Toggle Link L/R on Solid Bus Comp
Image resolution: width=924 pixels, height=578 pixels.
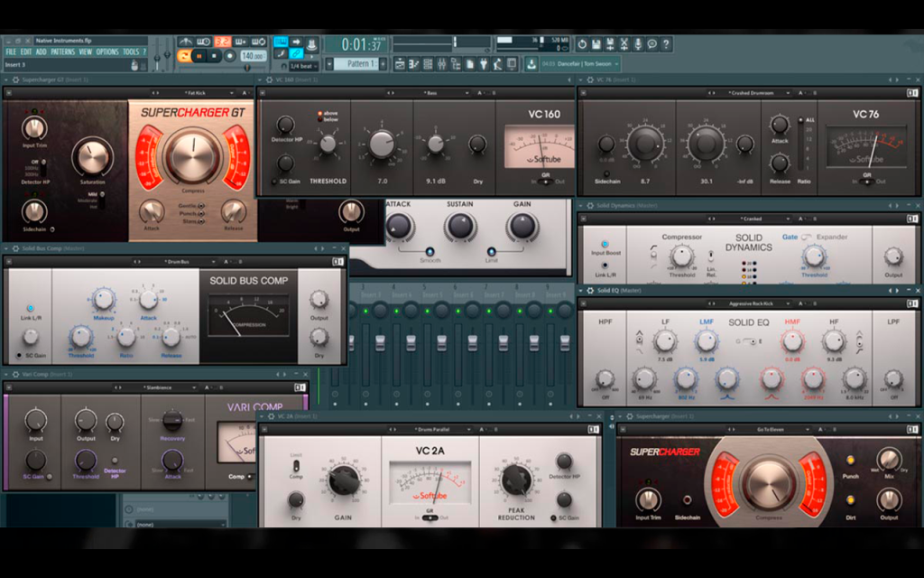coord(30,309)
